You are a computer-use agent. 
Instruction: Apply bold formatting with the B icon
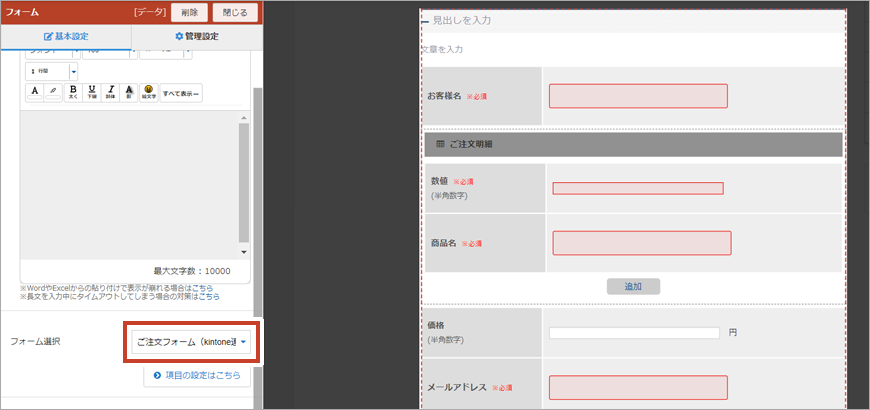73,93
